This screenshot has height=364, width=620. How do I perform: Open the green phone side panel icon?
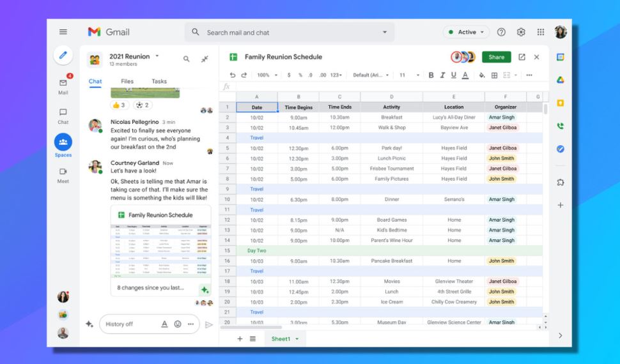click(561, 126)
